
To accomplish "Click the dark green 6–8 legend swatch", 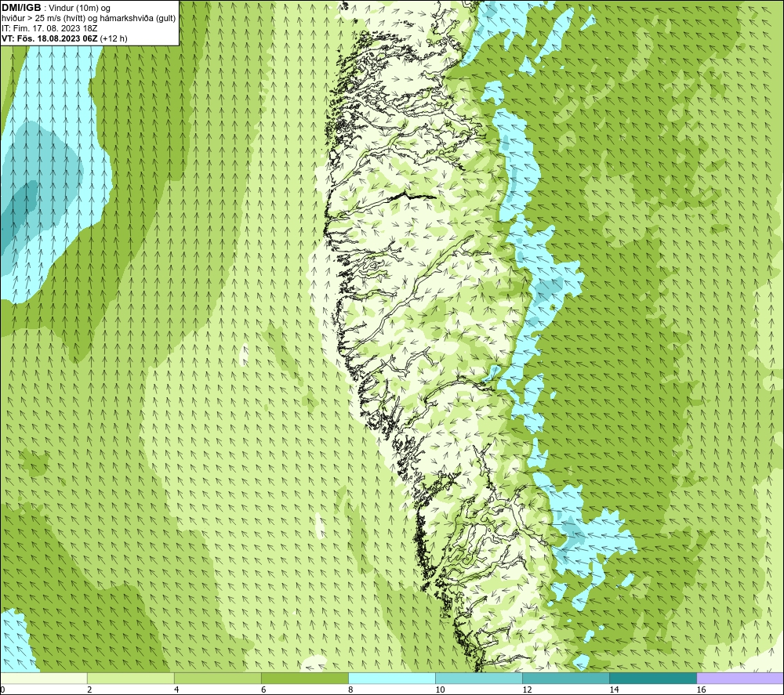I will pyautogui.click(x=305, y=678).
